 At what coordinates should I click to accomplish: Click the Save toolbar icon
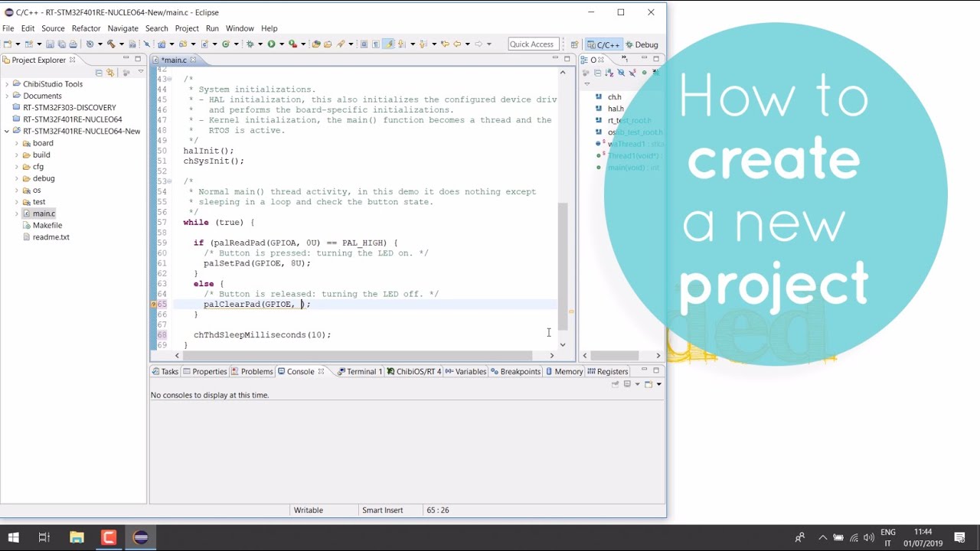[49, 44]
